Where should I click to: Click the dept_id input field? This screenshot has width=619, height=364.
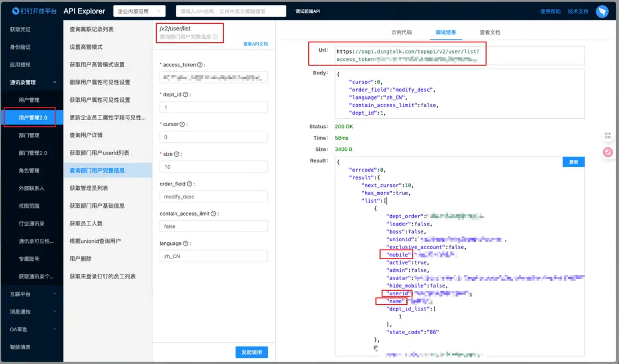click(x=214, y=107)
